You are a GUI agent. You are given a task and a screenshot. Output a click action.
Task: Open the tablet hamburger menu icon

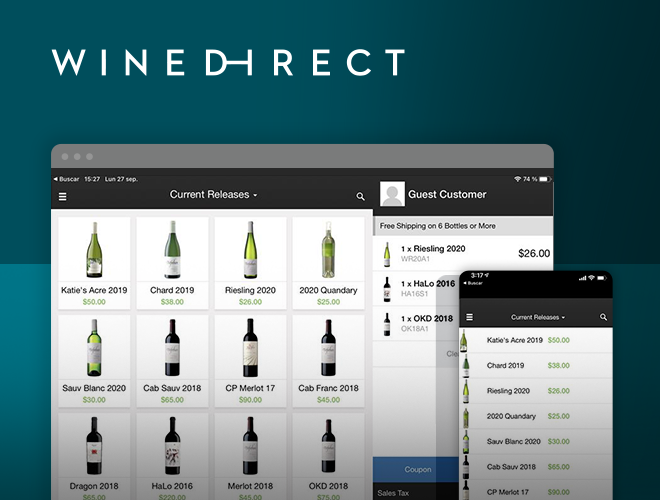(62, 197)
